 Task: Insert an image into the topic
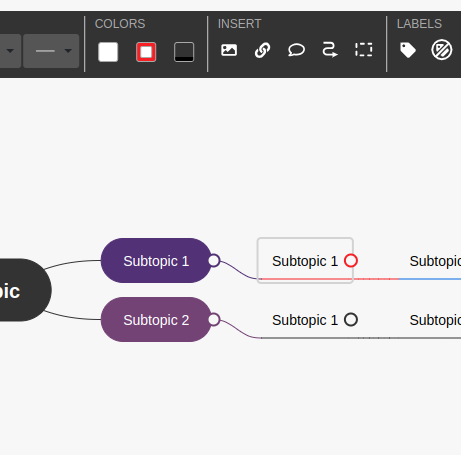point(229,50)
